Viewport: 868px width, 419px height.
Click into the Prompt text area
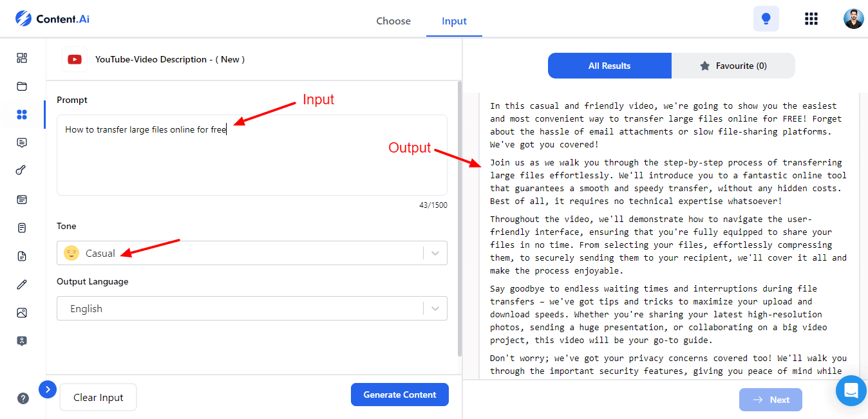click(x=252, y=161)
